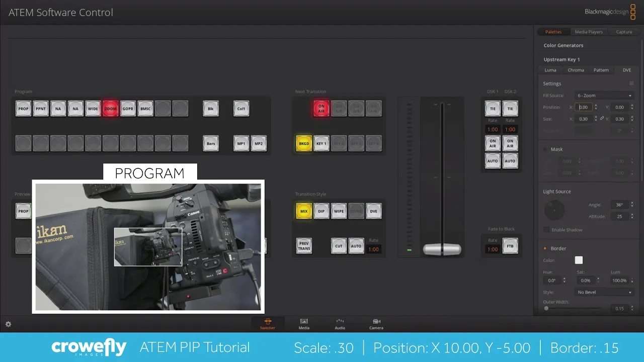Enable the Mask option
Image resolution: width=644 pixels, height=362 pixels.
(x=545, y=149)
